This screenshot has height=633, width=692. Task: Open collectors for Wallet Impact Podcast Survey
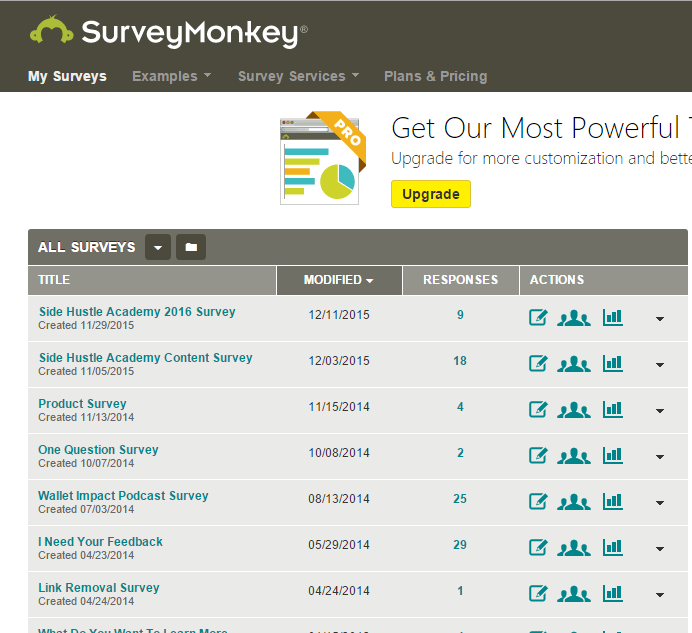click(x=574, y=501)
